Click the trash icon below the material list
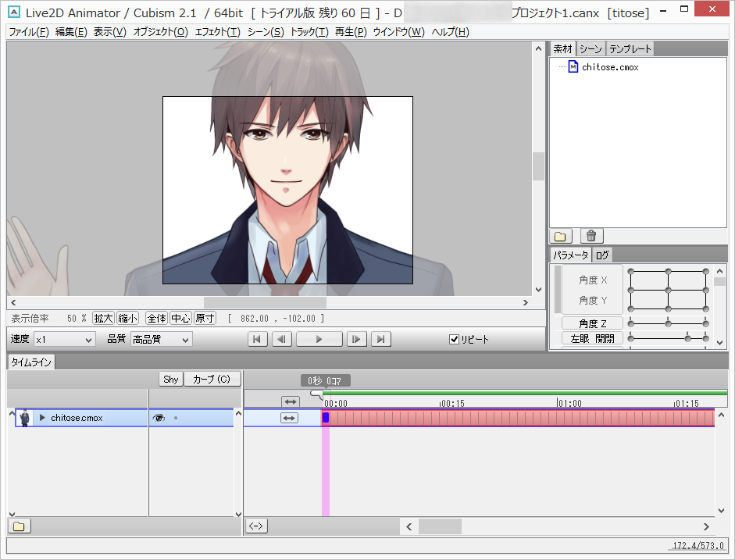This screenshot has height=560, width=735. pos(591,235)
